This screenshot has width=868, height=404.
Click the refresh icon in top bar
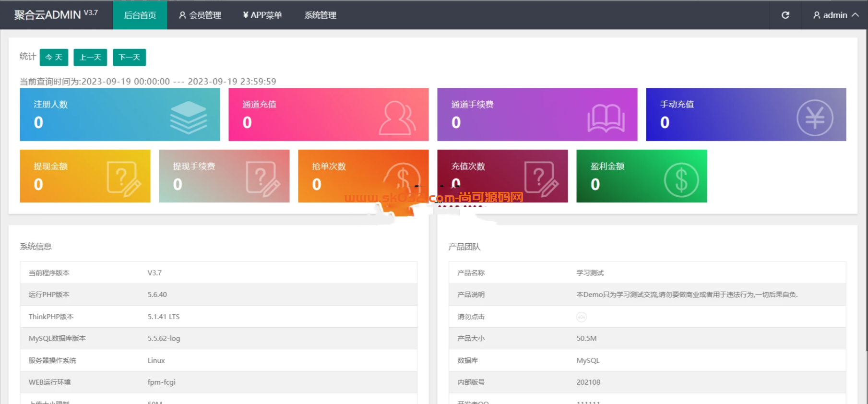(785, 15)
